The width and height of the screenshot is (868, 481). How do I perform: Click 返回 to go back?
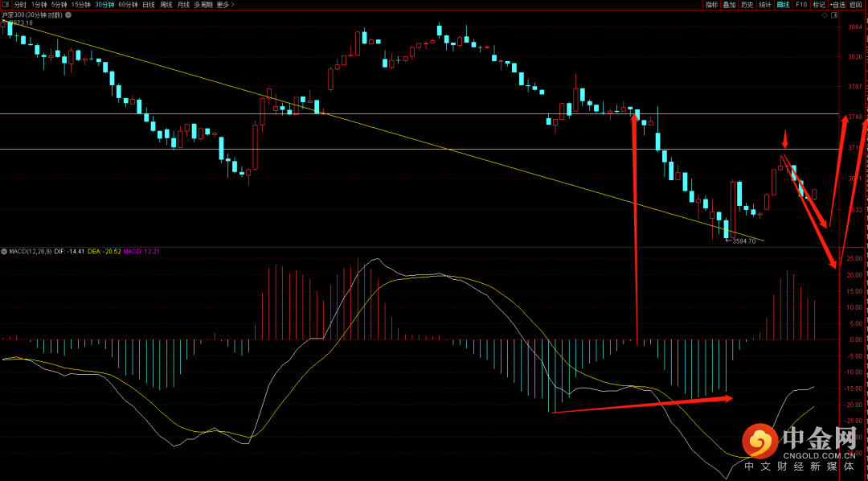[855, 5]
